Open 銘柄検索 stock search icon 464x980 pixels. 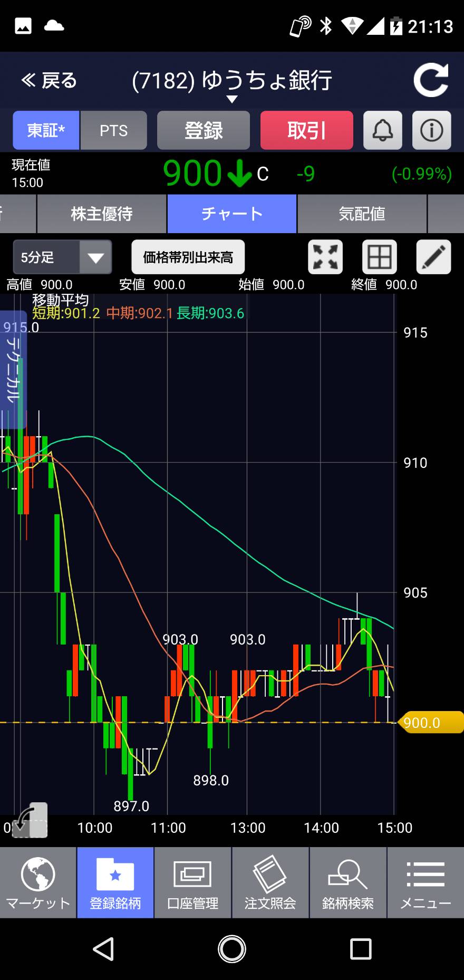[x=347, y=883]
